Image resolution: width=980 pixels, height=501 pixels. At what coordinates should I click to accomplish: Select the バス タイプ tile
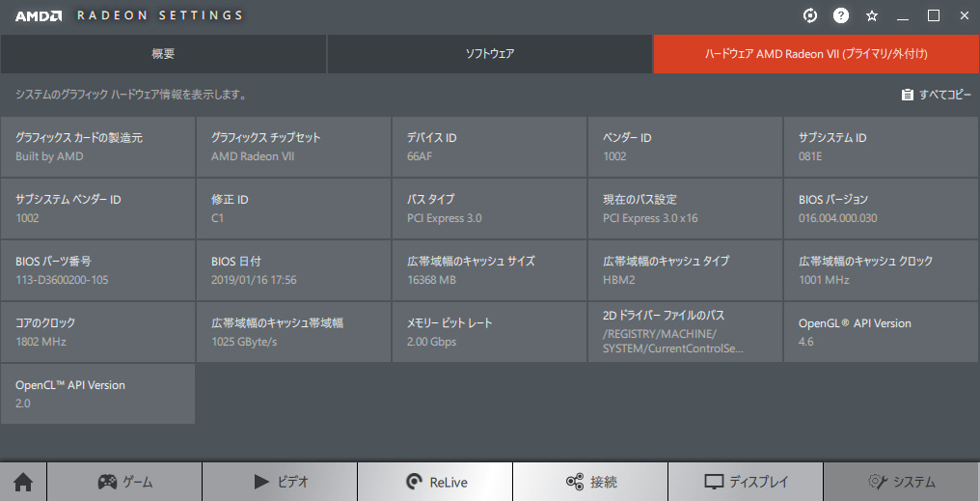click(x=489, y=209)
